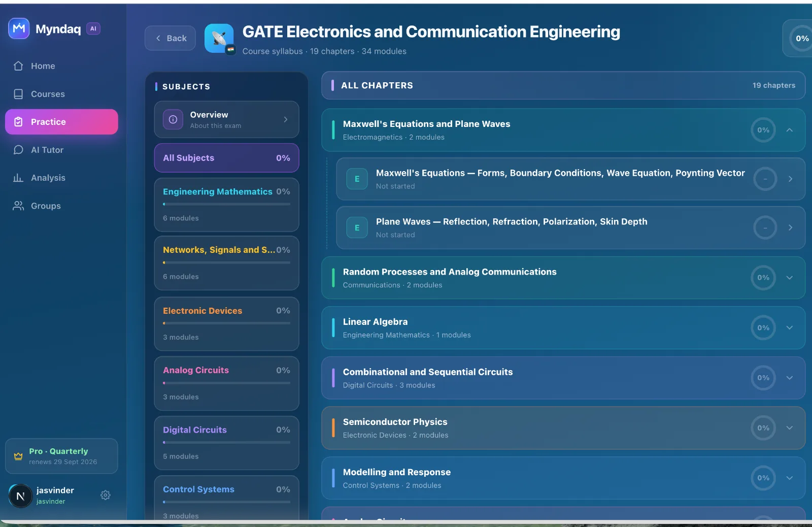
Task: Click the Engineering Mathematics progress bar
Action: 226,204
